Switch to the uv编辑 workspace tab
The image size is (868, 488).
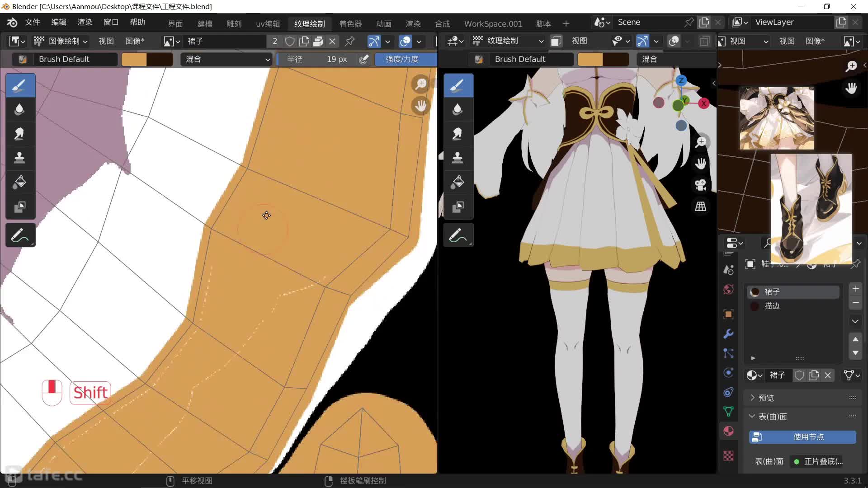tap(268, 23)
